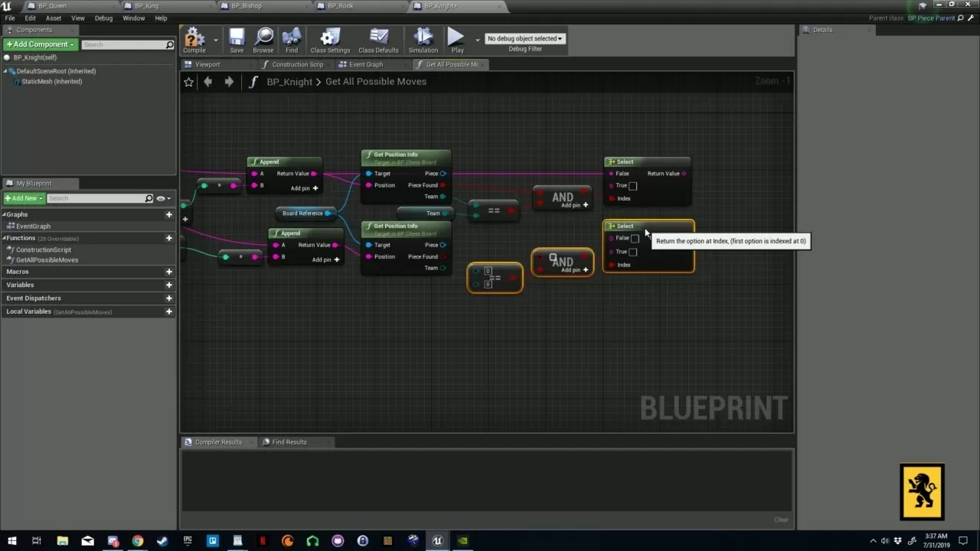Screen dimensions: 980x551
Task: Click the Save icon
Action: click(x=237, y=38)
